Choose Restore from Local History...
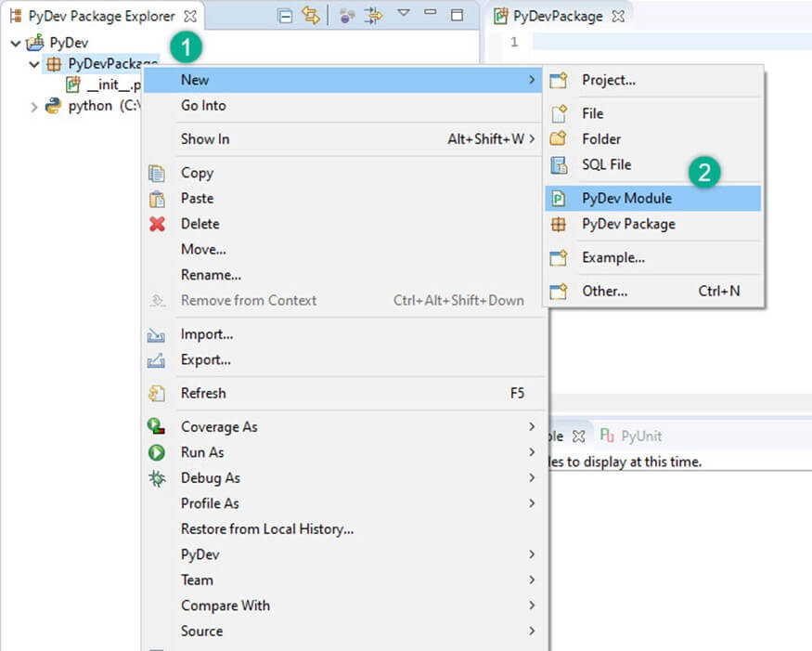This screenshot has width=812, height=651. [267, 528]
